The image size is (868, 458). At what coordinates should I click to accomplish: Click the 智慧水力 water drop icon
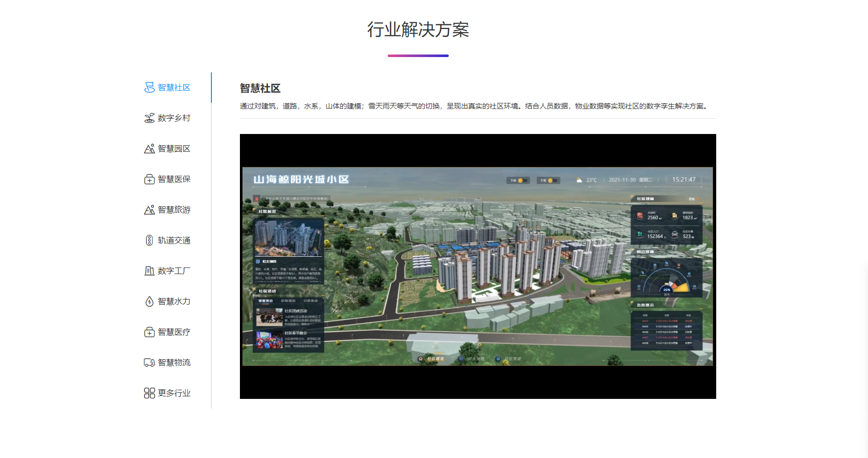149,302
